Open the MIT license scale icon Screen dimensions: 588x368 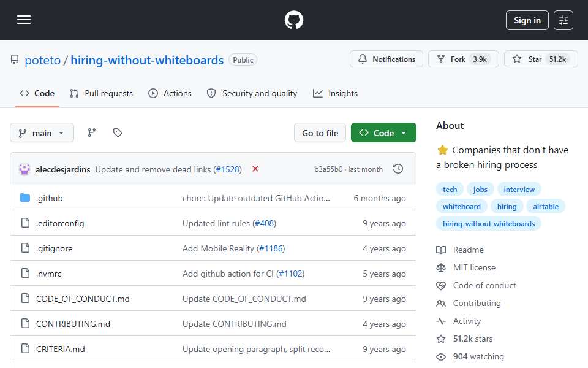click(x=441, y=268)
